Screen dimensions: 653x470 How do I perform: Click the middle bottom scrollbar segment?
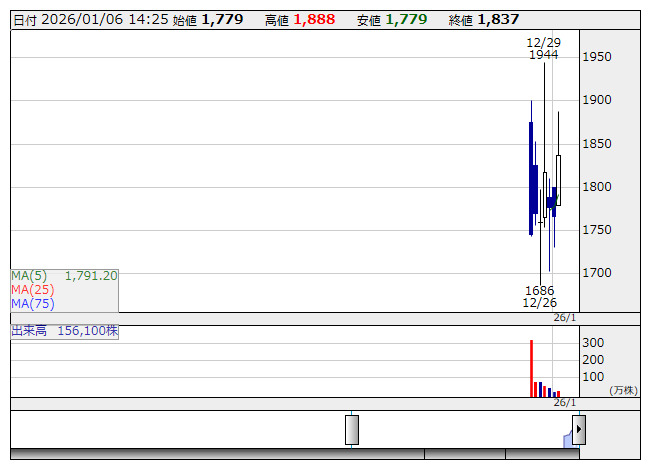coord(465,454)
